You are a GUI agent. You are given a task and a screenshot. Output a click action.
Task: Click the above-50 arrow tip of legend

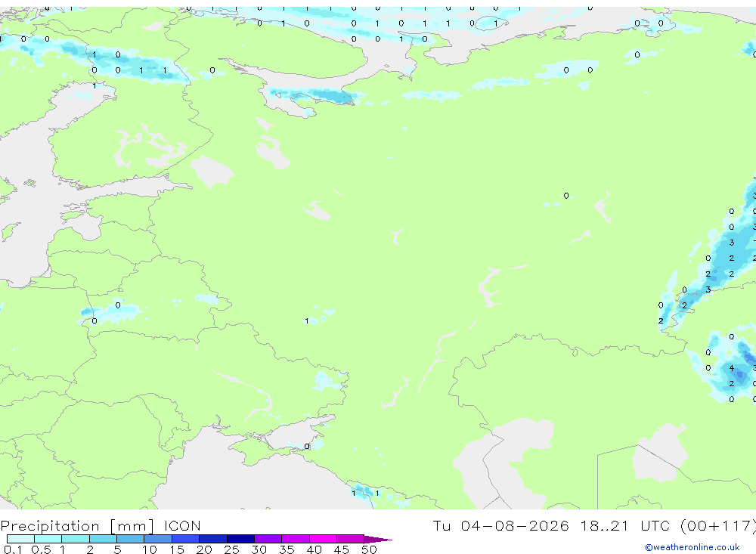[378, 540]
